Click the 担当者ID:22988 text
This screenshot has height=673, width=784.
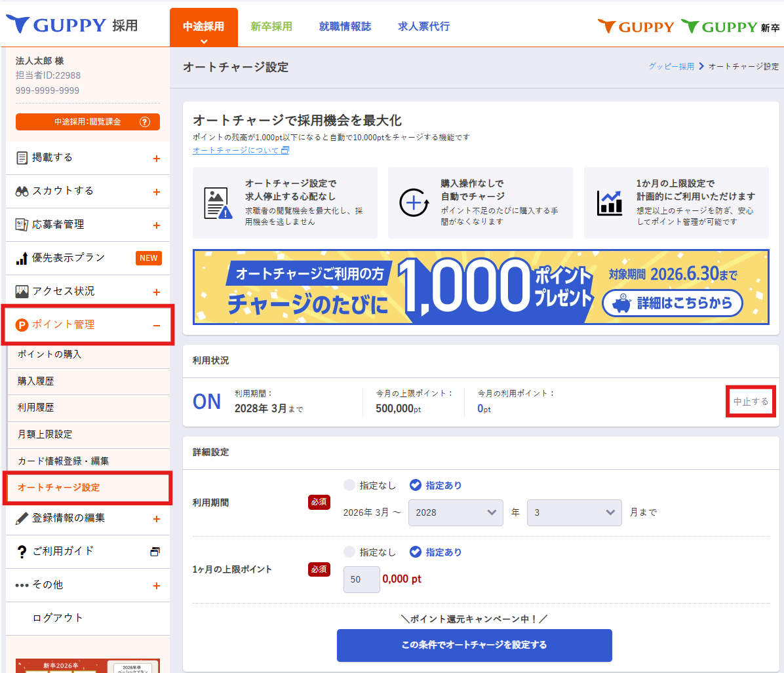[48, 75]
